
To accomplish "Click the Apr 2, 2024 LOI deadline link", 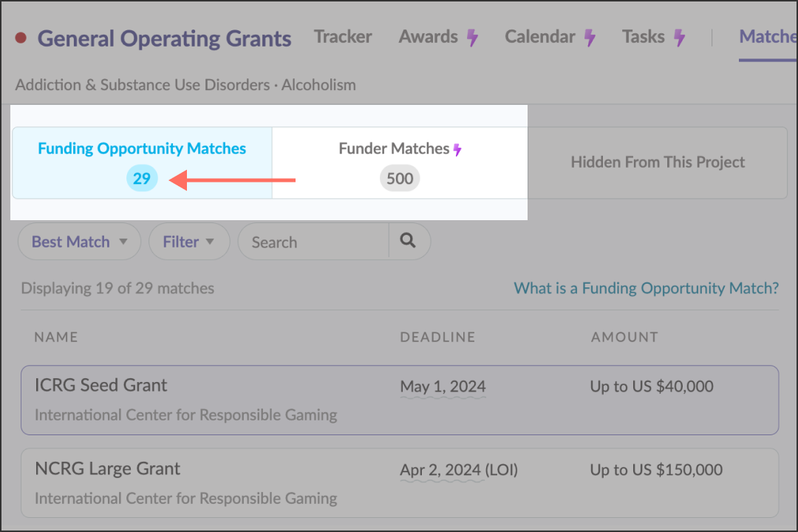I will click(458, 469).
